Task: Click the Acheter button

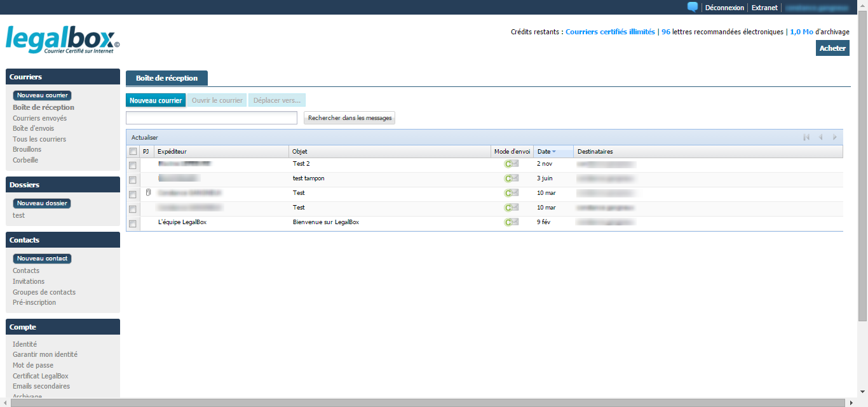Action: click(832, 48)
